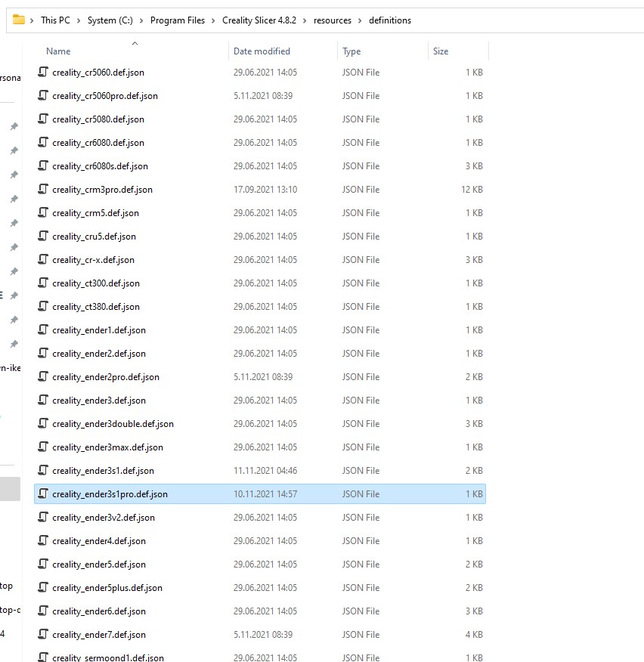The image size is (644, 662).
Task: Expand the chevron after Creality Slicer 4.8.2
Action: [305, 20]
